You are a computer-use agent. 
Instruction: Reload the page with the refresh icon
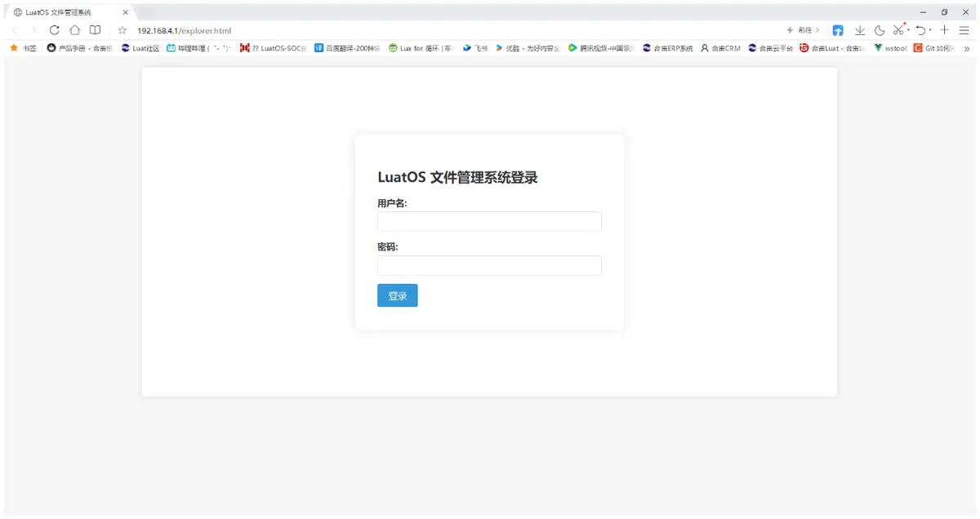[55, 30]
